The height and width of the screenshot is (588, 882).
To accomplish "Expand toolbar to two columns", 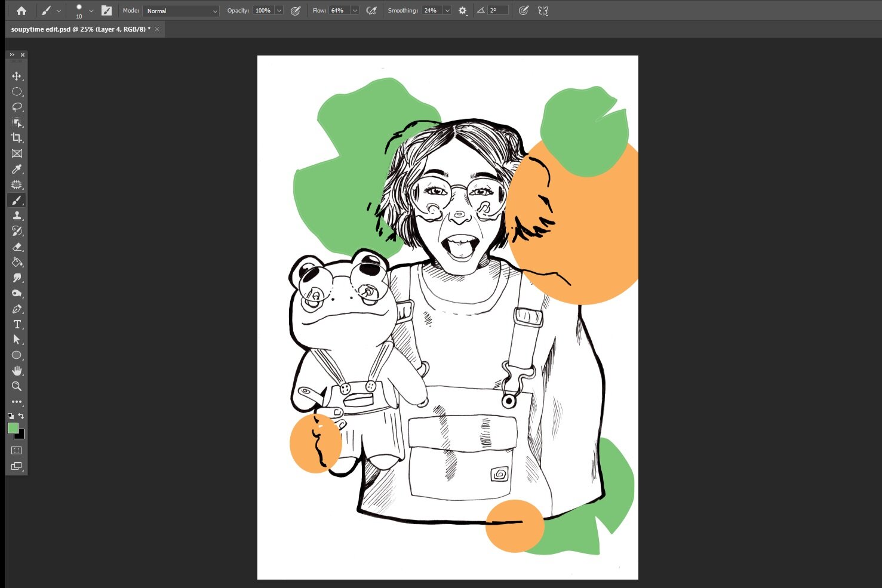I will [12, 55].
